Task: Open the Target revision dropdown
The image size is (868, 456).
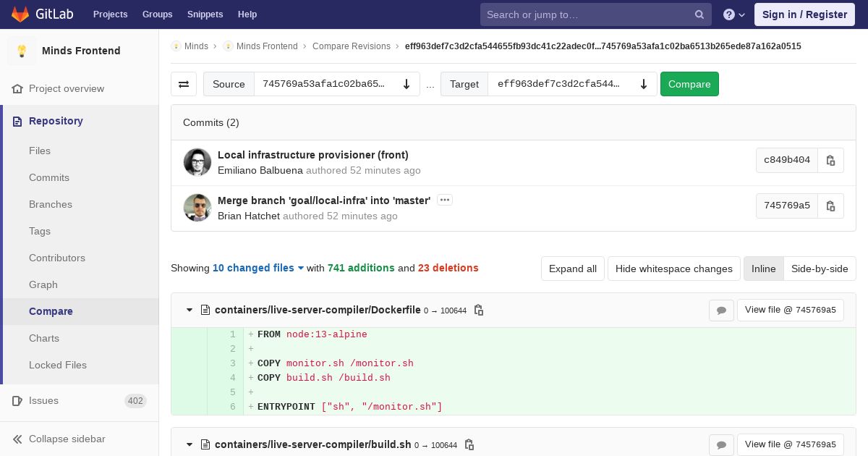Action: [572, 84]
